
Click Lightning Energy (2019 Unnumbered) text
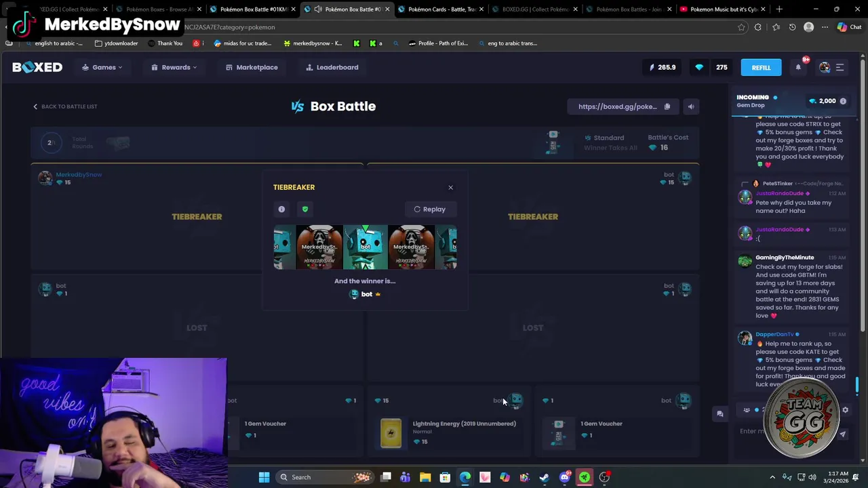click(464, 424)
